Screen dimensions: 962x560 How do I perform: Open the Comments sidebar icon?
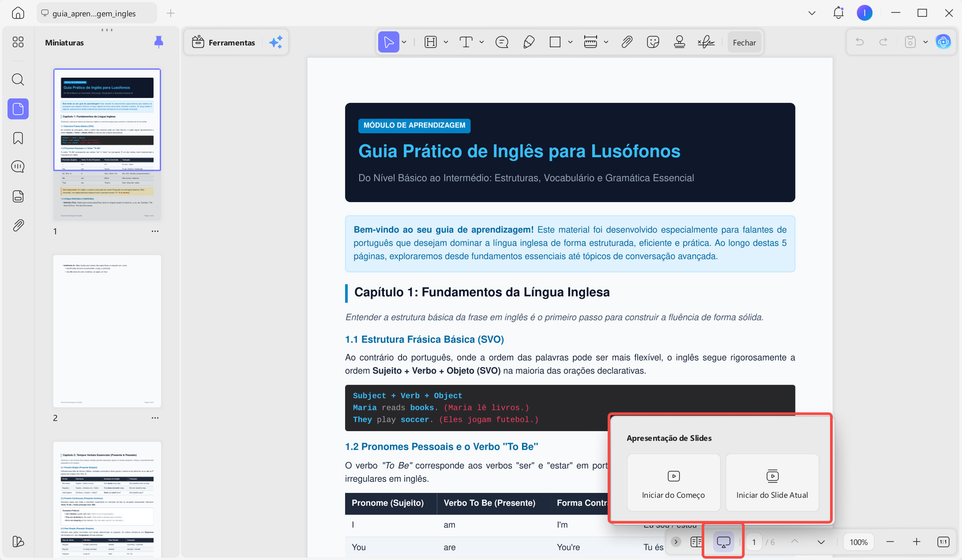[x=18, y=167]
